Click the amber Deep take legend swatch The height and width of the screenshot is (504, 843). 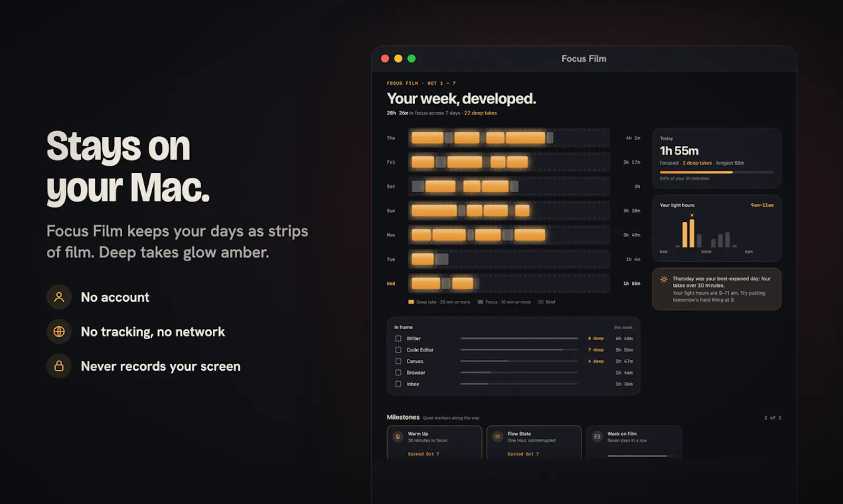(411, 302)
